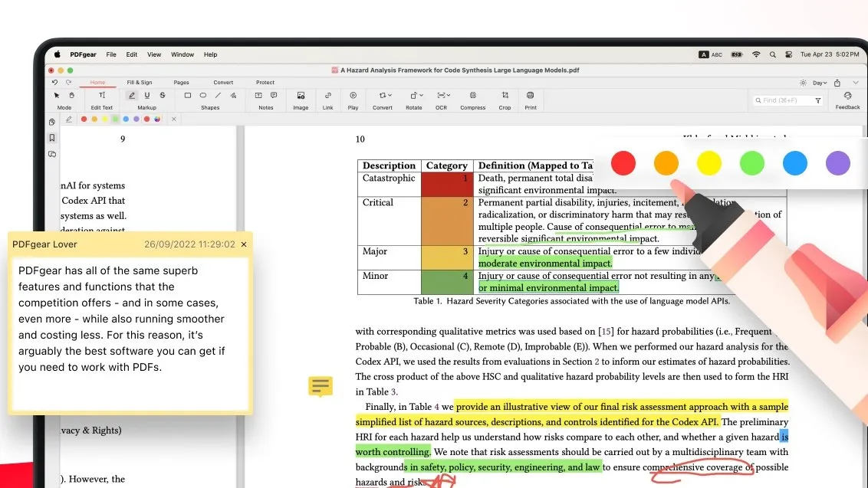Choose the line shape tool

tap(218, 96)
